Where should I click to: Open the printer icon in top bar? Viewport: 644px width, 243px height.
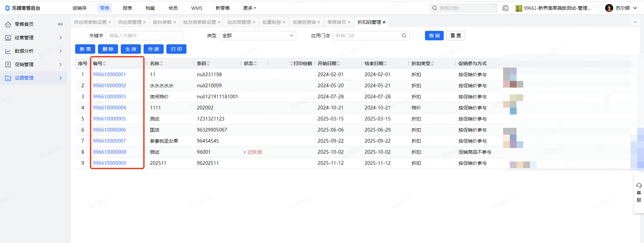[505, 8]
